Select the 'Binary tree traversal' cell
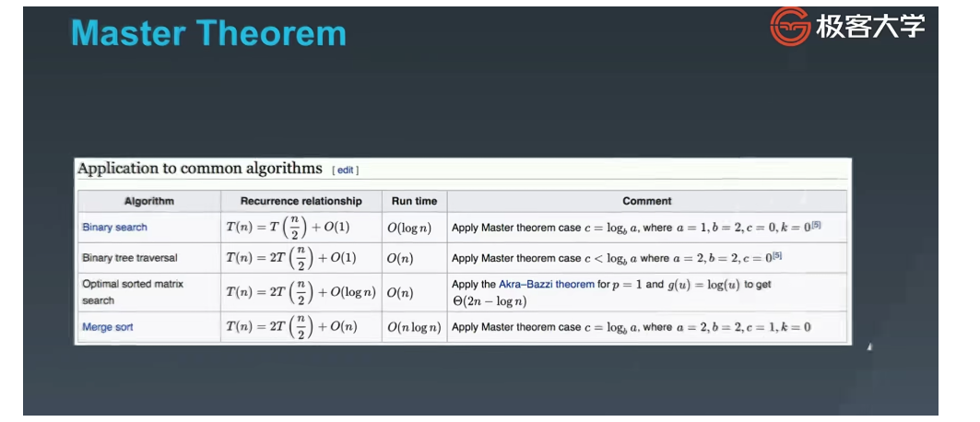 coord(148,258)
